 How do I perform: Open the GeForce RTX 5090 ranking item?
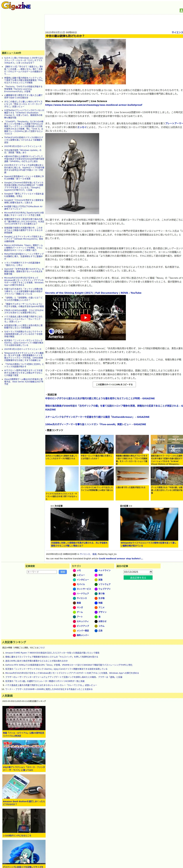tap(69, 665)
